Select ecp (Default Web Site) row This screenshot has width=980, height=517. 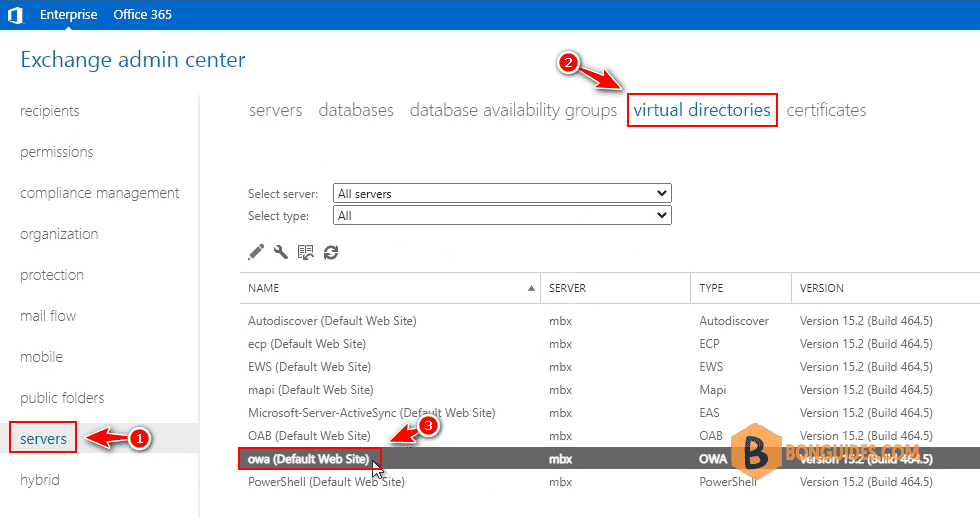pos(610,344)
